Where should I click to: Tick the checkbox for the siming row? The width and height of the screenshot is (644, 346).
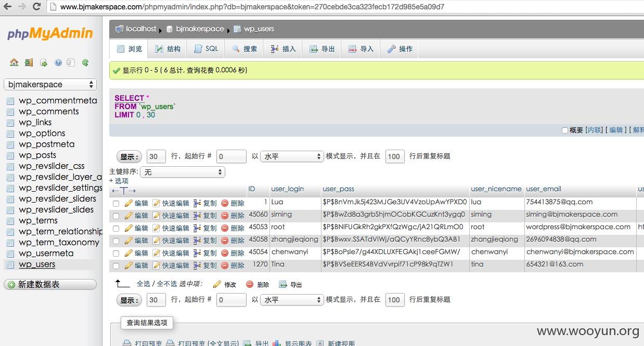[116, 216]
